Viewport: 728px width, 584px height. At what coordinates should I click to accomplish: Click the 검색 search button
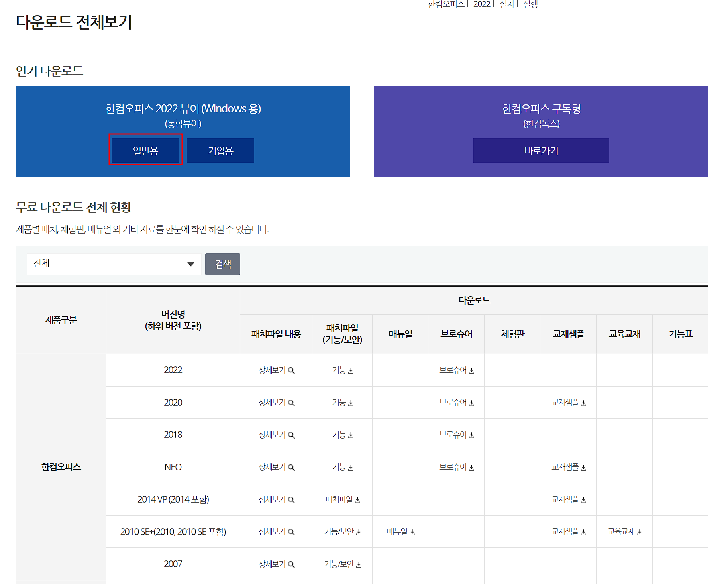(222, 264)
